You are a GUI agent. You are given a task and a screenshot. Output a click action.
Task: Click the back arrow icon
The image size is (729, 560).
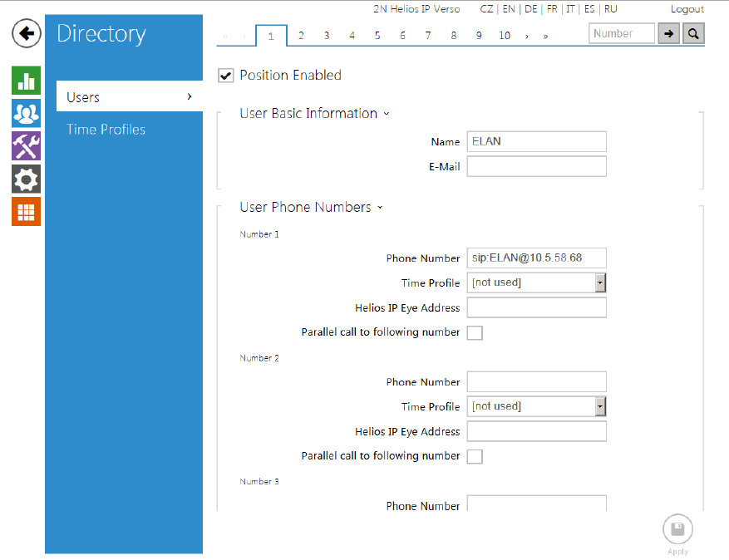tap(27, 33)
